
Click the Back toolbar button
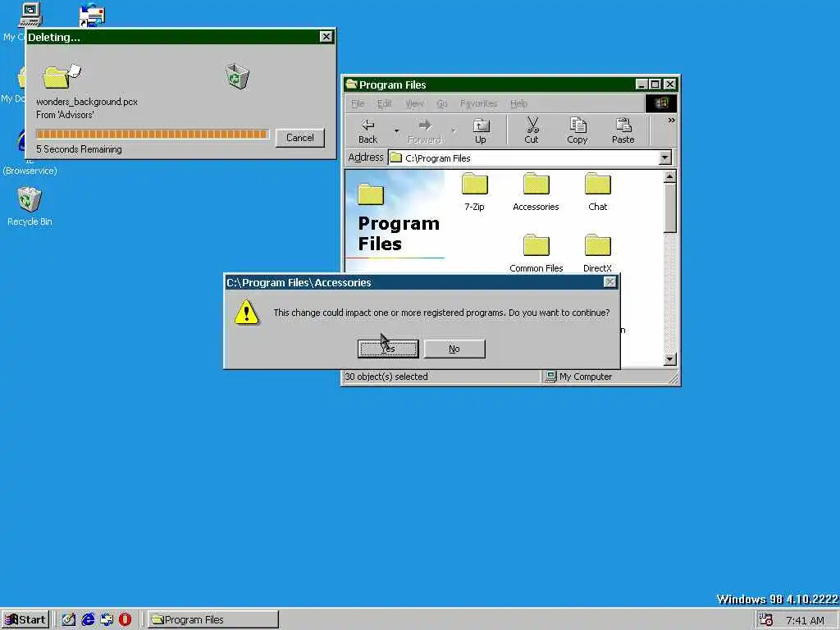pyautogui.click(x=368, y=131)
